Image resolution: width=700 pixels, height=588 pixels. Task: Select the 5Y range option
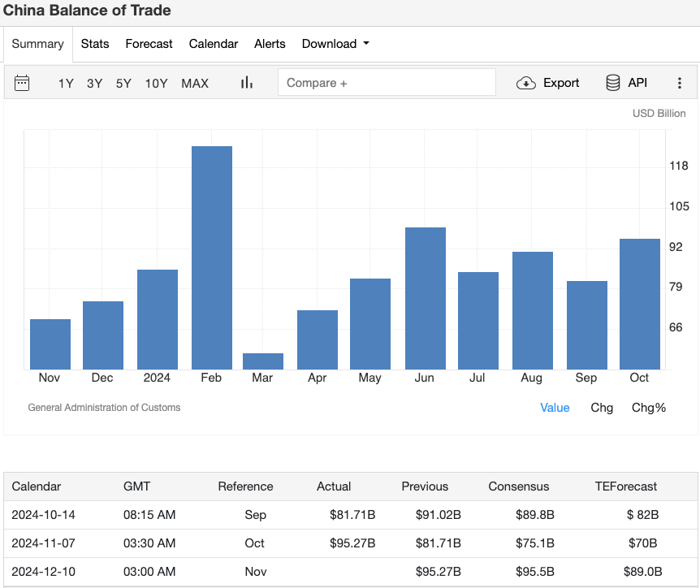123,83
